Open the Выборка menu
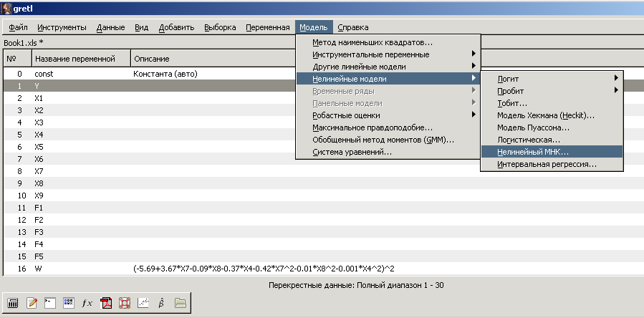This screenshot has width=644, height=318. (x=220, y=27)
